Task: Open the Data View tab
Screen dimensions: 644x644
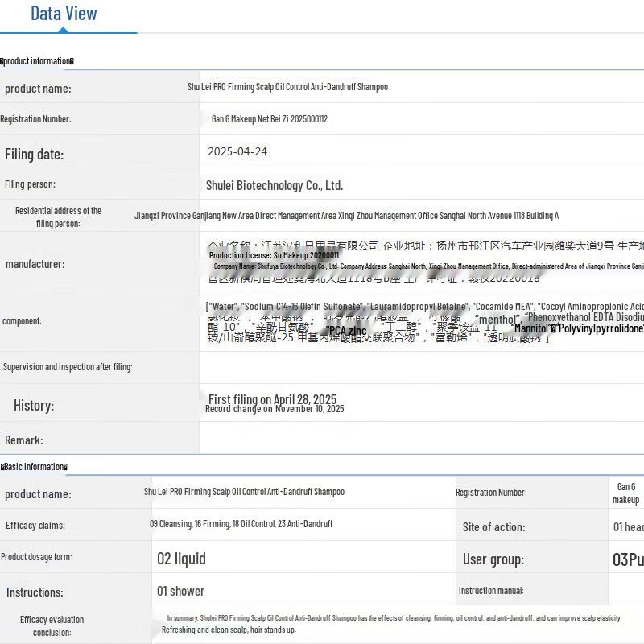Action: pyautogui.click(x=64, y=14)
